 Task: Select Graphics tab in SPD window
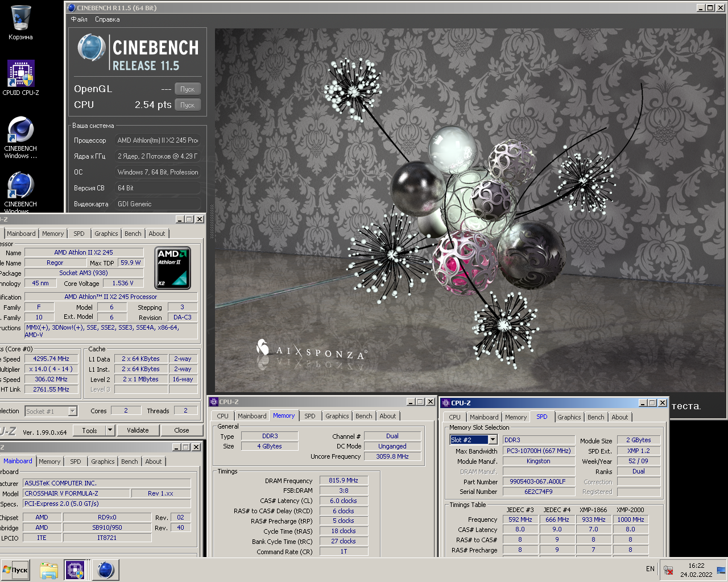(x=569, y=417)
